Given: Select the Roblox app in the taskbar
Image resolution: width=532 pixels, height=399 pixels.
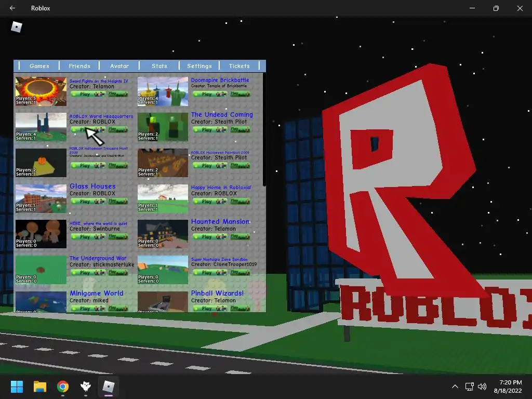Looking at the screenshot, I should 109,387.
